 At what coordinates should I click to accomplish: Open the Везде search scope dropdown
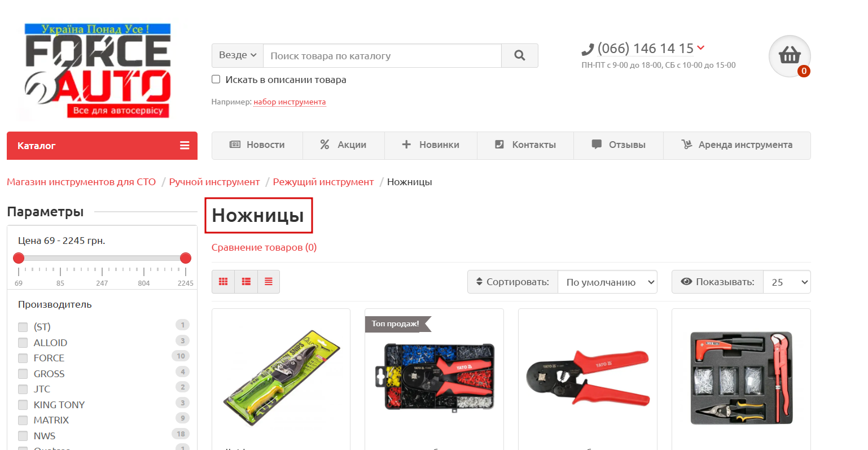pyautogui.click(x=238, y=55)
